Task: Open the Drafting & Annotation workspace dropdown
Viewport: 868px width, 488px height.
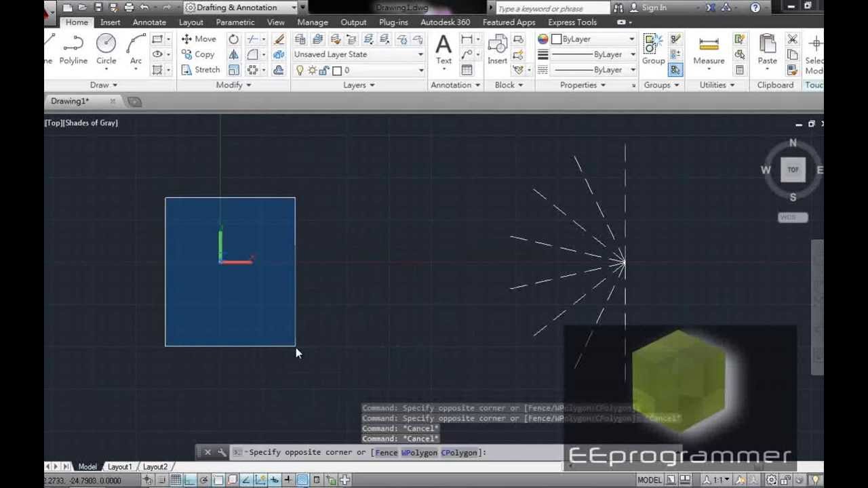Action: click(241, 7)
